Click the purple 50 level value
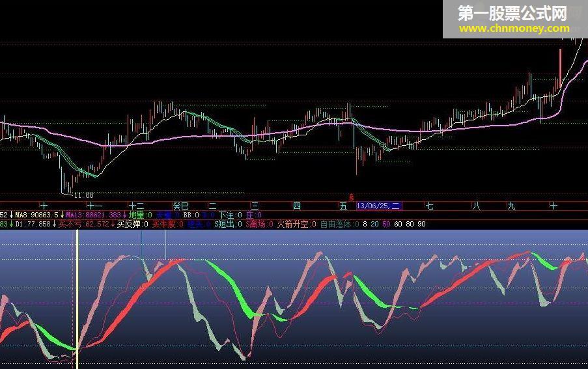Screen dimensions: 588x369 pos(386,224)
